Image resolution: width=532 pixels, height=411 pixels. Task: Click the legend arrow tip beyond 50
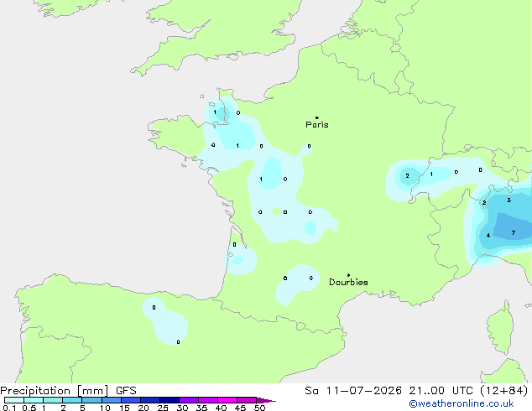tap(266, 400)
